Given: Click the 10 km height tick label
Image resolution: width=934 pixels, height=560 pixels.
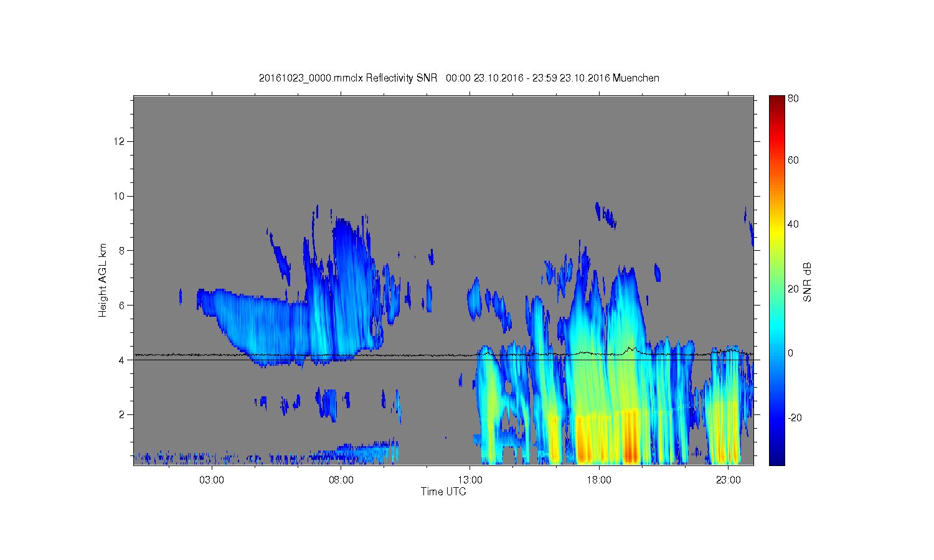Looking at the screenshot, I should pyautogui.click(x=120, y=196).
